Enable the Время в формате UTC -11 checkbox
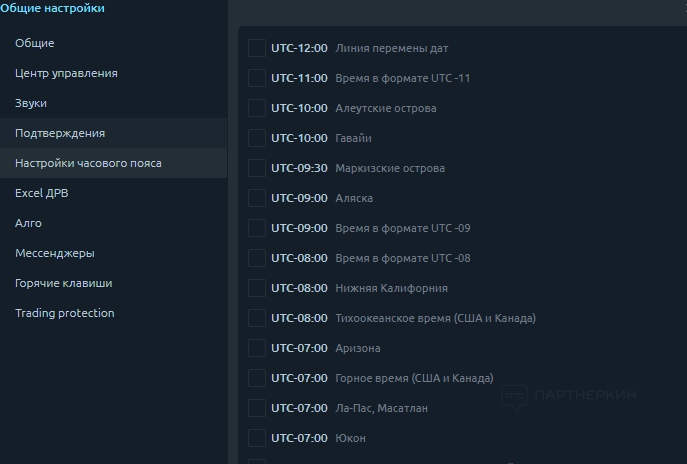 tap(257, 78)
